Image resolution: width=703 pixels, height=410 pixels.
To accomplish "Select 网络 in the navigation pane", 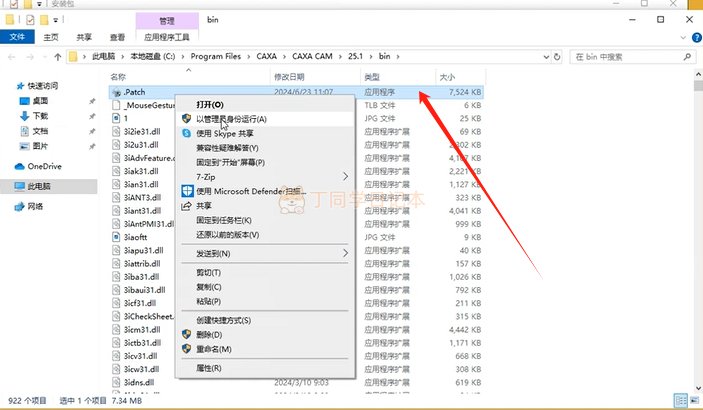I will [x=35, y=206].
